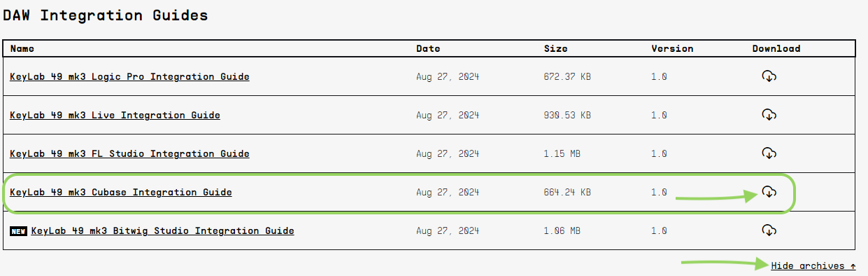The height and width of the screenshot is (276, 868).
Task: Download the Cubase Integration Guide
Action: tap(769, 192)
